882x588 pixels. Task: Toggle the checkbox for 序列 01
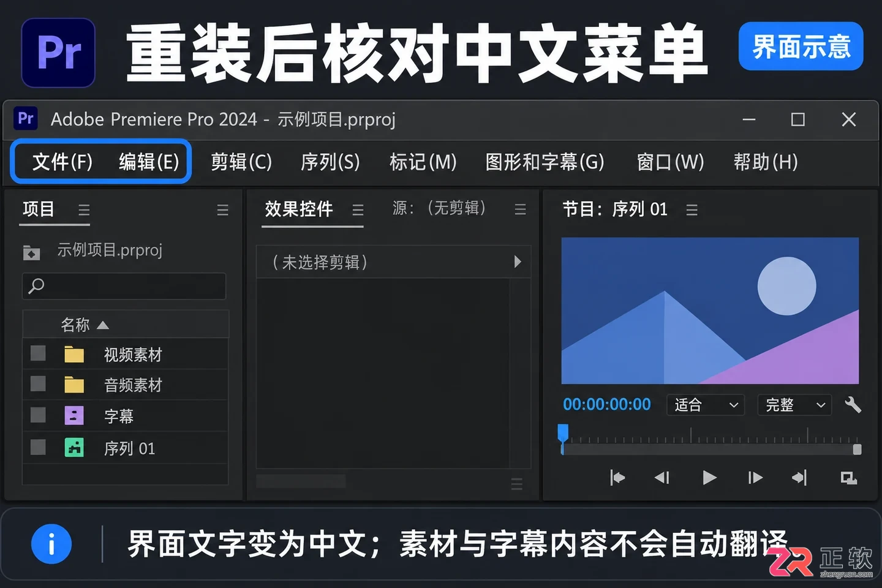coord(38,447)
